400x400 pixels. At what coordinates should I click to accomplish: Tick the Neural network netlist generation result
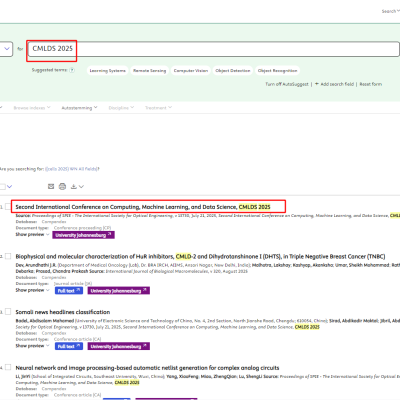pyautogui.click(x=8, y=367)
